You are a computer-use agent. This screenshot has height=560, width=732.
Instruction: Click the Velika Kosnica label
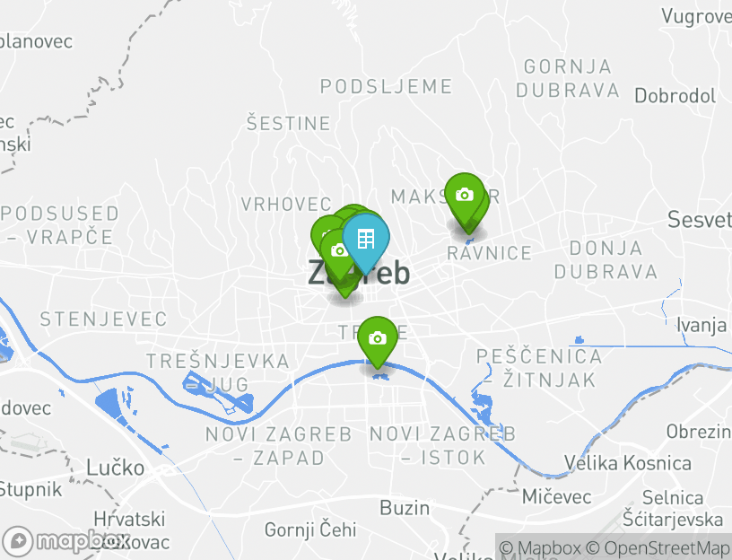point(627,463)
